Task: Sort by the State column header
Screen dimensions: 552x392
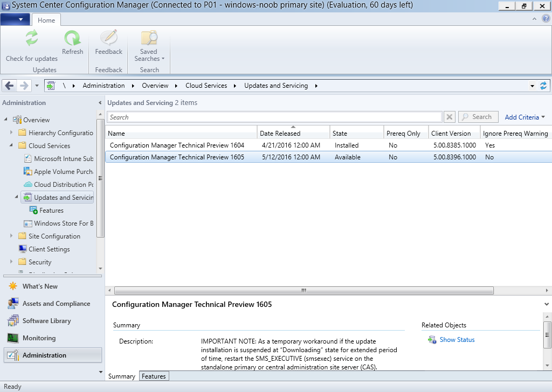Action: 357,133
